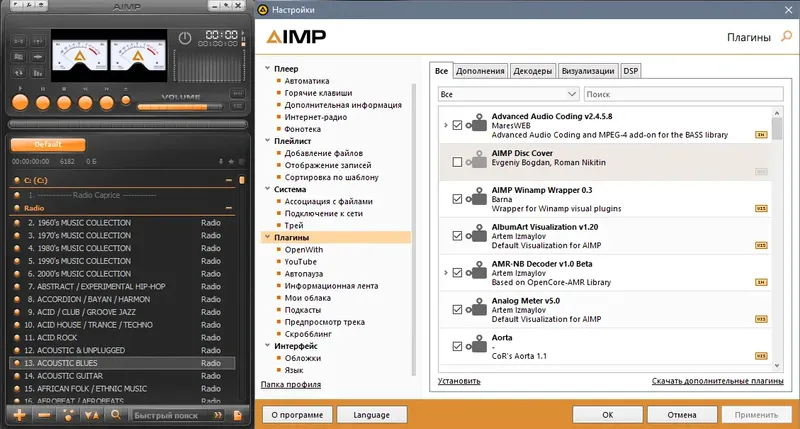Click the AIMP Disc Cover plugin puzzle icon

pyautogui.click(x=477, y=160)
